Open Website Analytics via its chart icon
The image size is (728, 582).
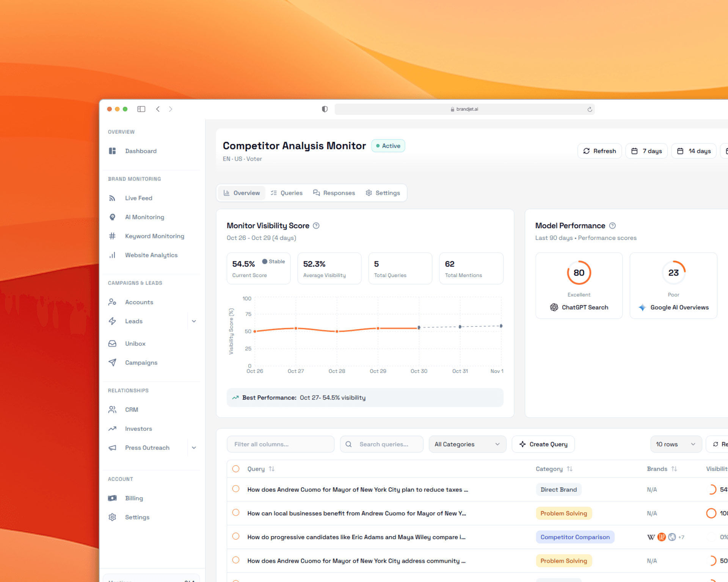(112, 255)
